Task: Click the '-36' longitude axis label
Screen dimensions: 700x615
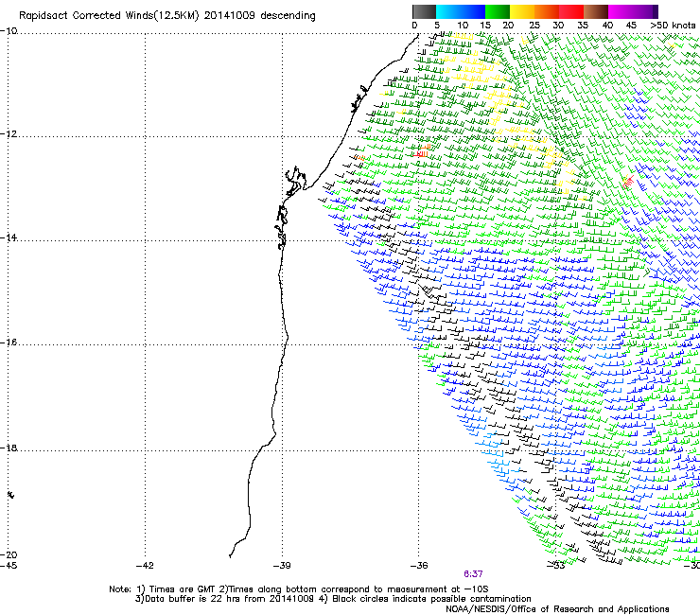Action: 419,566
